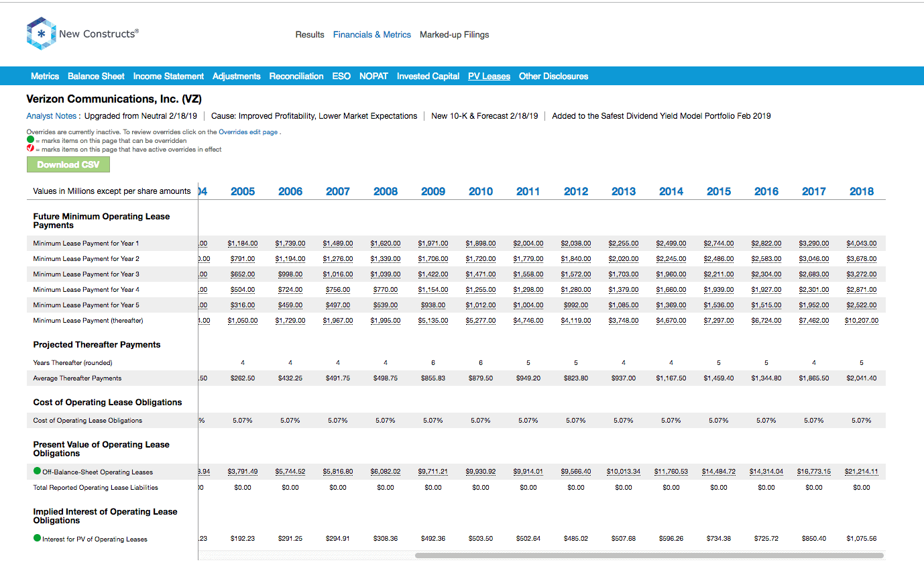Switch to the Adjustments tab
This screenshot has width=924, height=573.
click(x=237, y=76)
